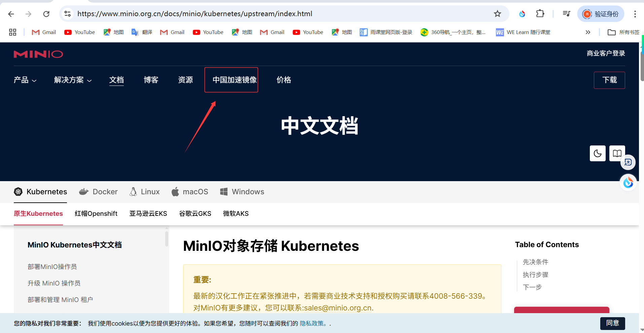Select the Linux platform tab
This screenshot has width=644, height=333.
coord(145,192)
